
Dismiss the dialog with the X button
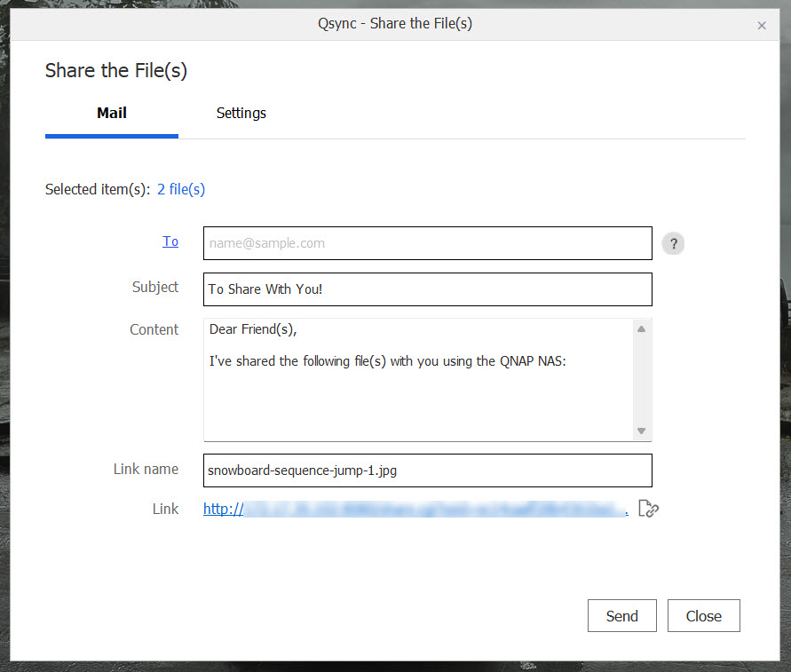(x=762, y=25)
